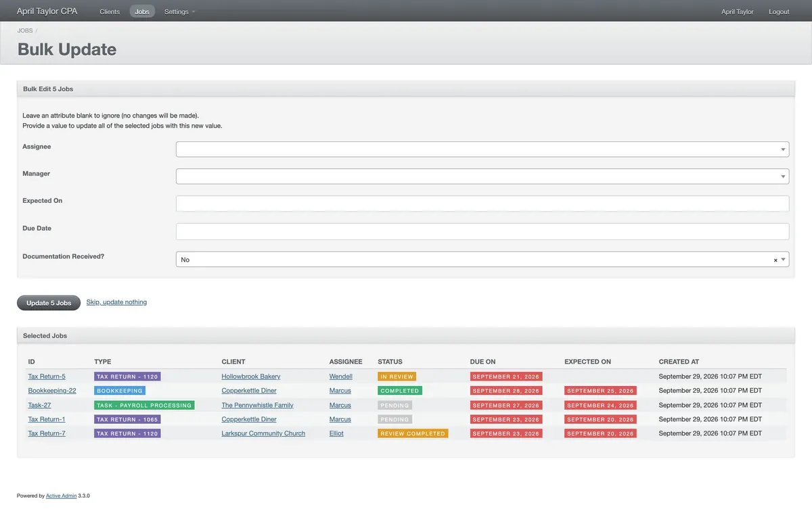Click the STATUS column header
This screenshot has height=524, width=812.
click(390, 362)
